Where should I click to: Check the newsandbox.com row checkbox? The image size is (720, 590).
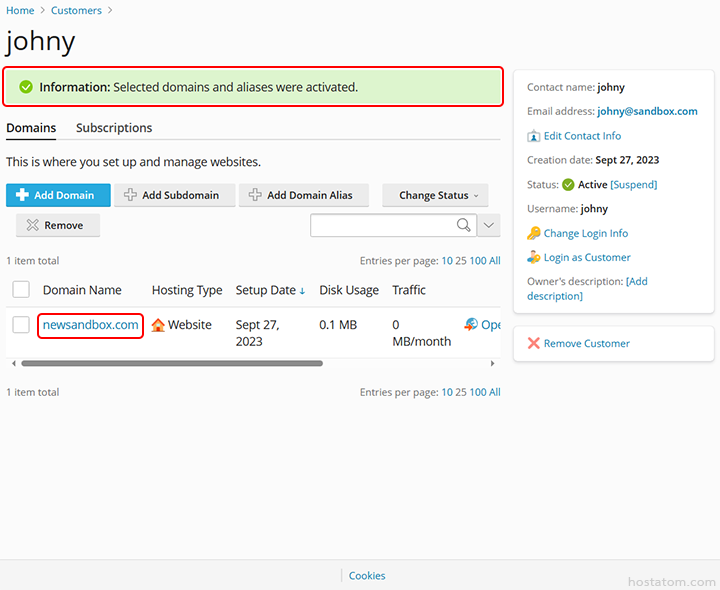pos(21,325)
